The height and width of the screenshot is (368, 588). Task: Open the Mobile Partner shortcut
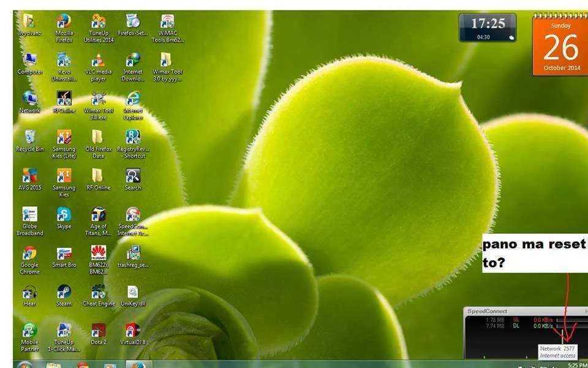pos(29,337)
